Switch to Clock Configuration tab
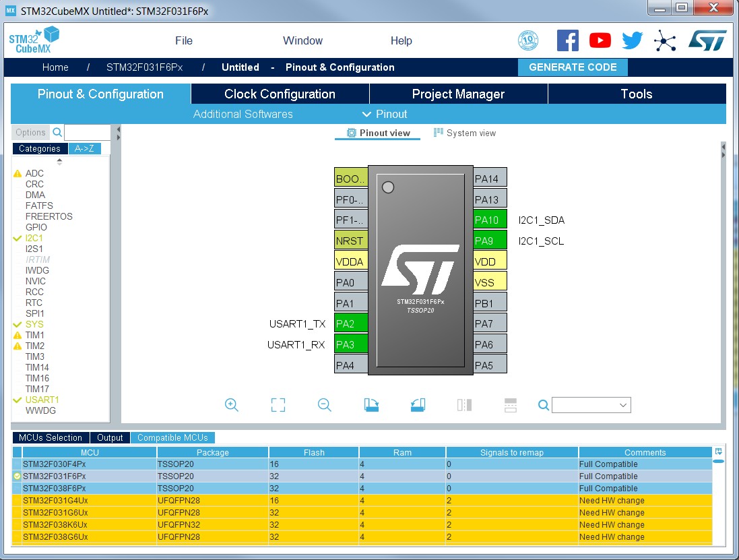 (280, 94)
